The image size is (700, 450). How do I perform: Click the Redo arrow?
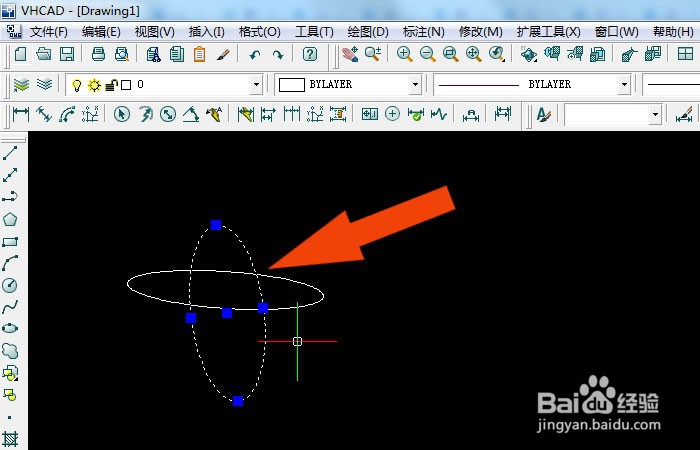pyautogui.click(x=278, y=55)
